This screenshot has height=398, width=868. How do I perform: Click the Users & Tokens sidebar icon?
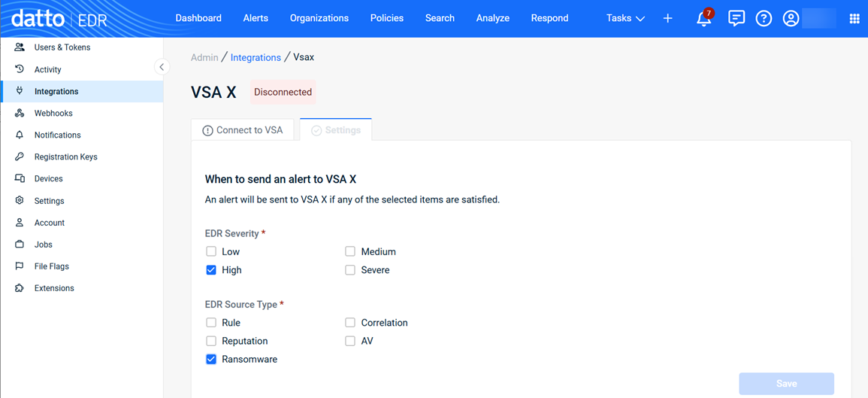point(20,47)
